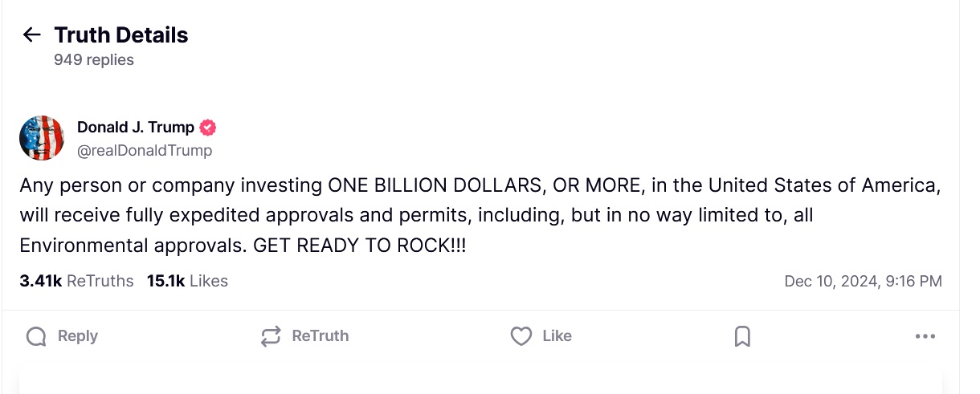The height and width of the screenshot is (394, 980).
Task: Click the Truth Details page heading
Action: coord(121,35)
